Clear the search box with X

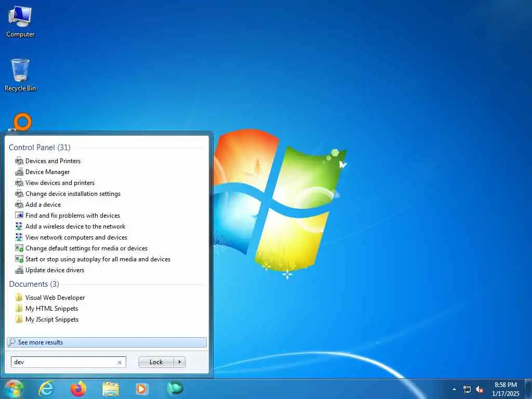coord(119,362)
